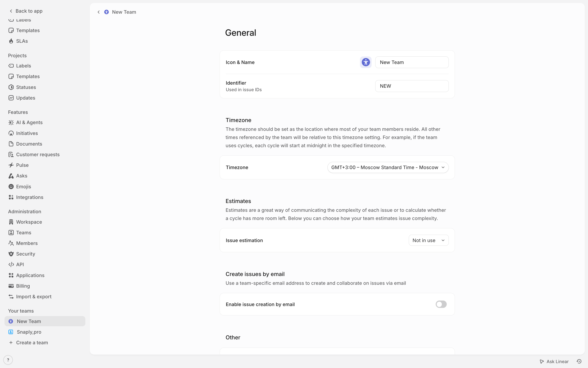Click the Snaply,pro team avatar icon
Image resolution: width=588 pixels, height=368 pixels.
pyautogui.click(x=11, y=332)
